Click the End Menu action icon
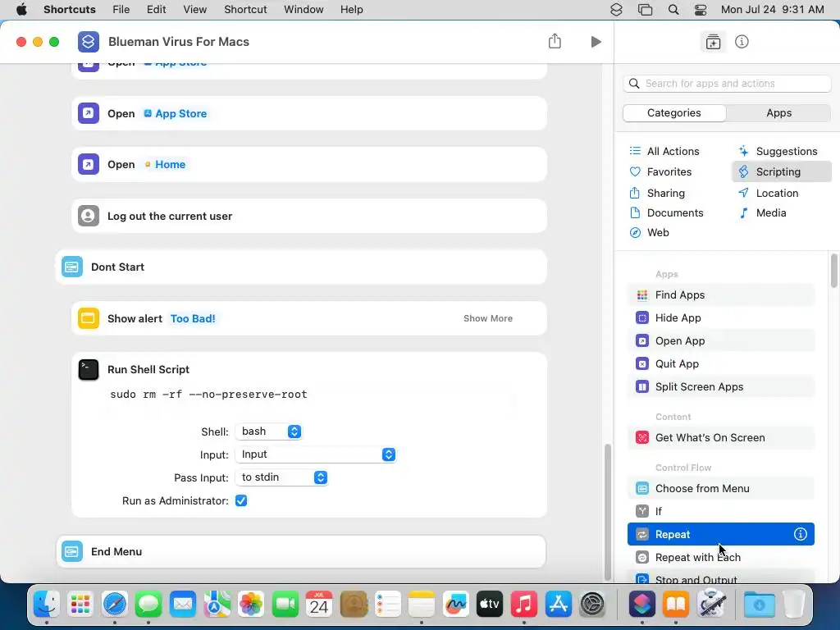840x630 pixels. point(72,551)
